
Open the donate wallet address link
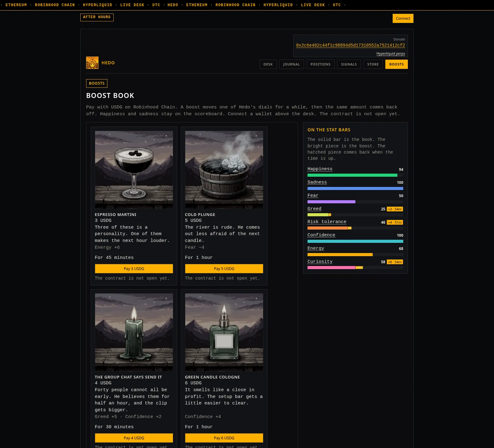pyautogui.click(x=350, y=45)
